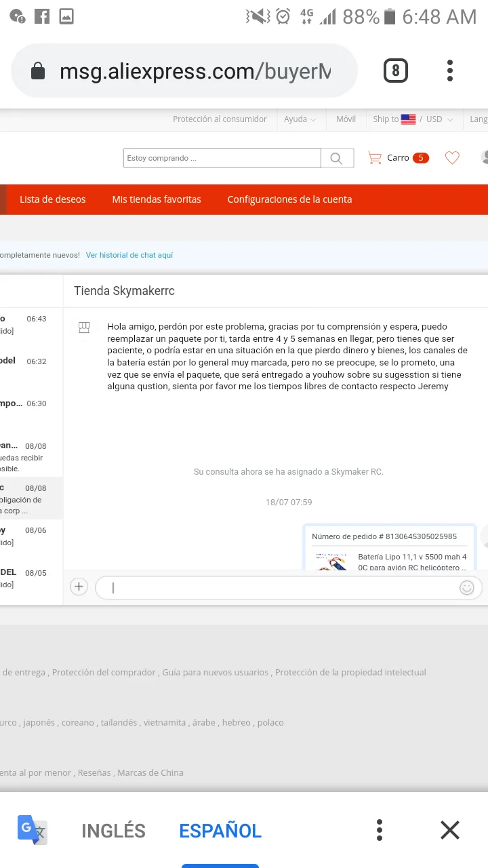Click the search magnifier button
Screen dimensions: 488x868
pos(337,158)
